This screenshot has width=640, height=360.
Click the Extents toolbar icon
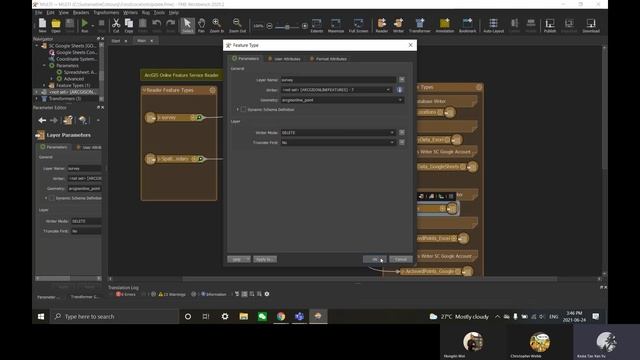(317, 25)
